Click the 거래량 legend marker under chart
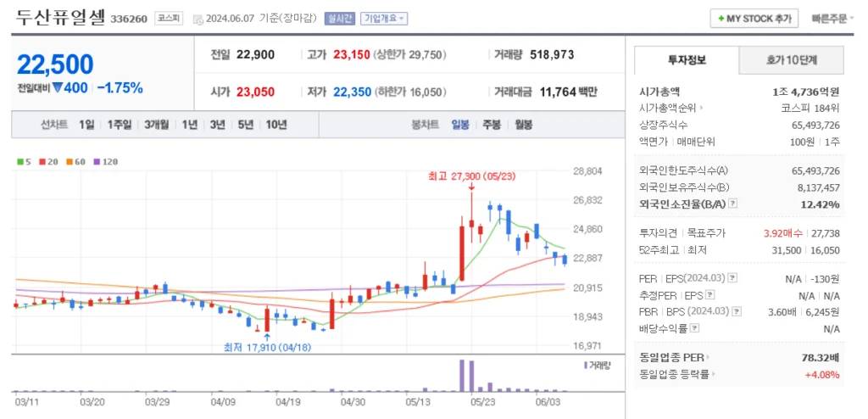Viewport: 868px width, 419px height. 586,366
